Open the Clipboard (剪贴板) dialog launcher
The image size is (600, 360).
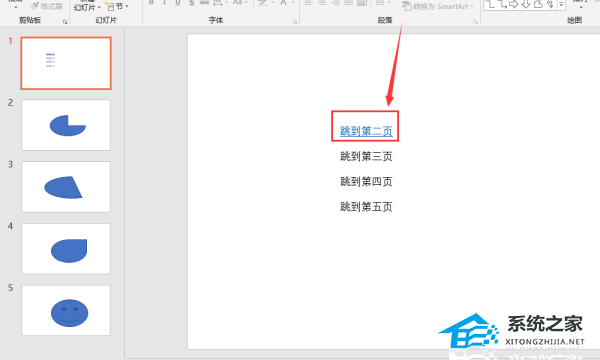[65, 22]
